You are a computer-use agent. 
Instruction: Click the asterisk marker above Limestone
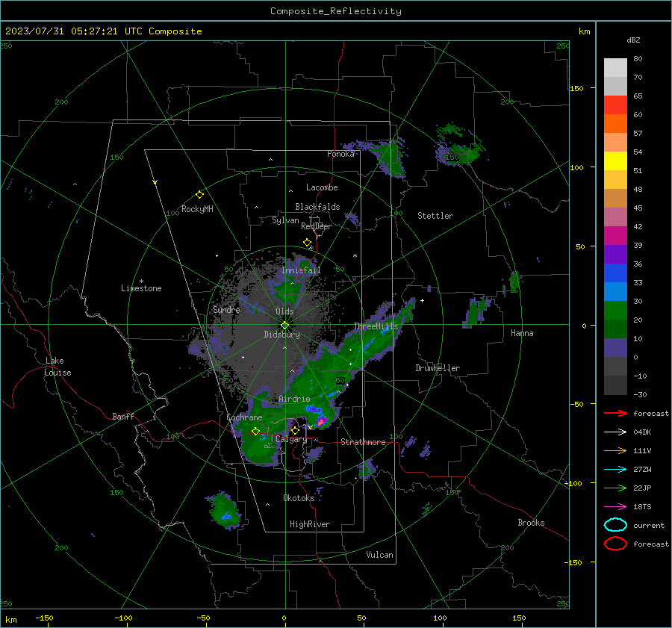[x=141, y=282]
